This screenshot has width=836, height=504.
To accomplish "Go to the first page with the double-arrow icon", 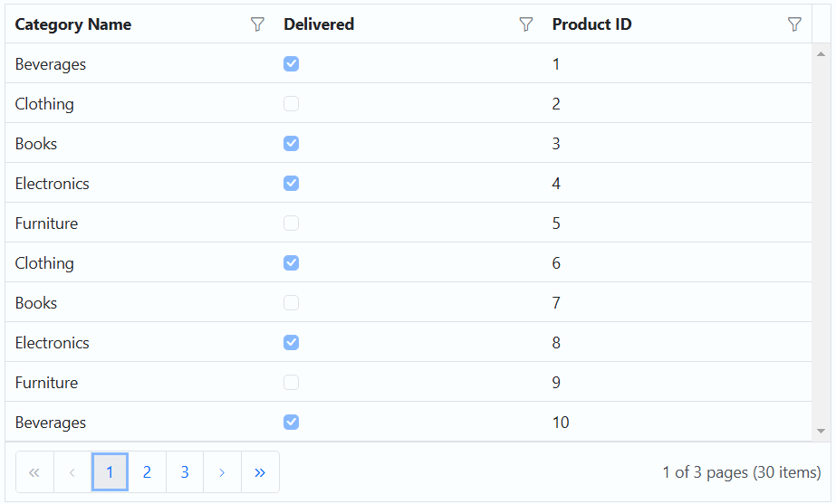I will pos(34,472).
